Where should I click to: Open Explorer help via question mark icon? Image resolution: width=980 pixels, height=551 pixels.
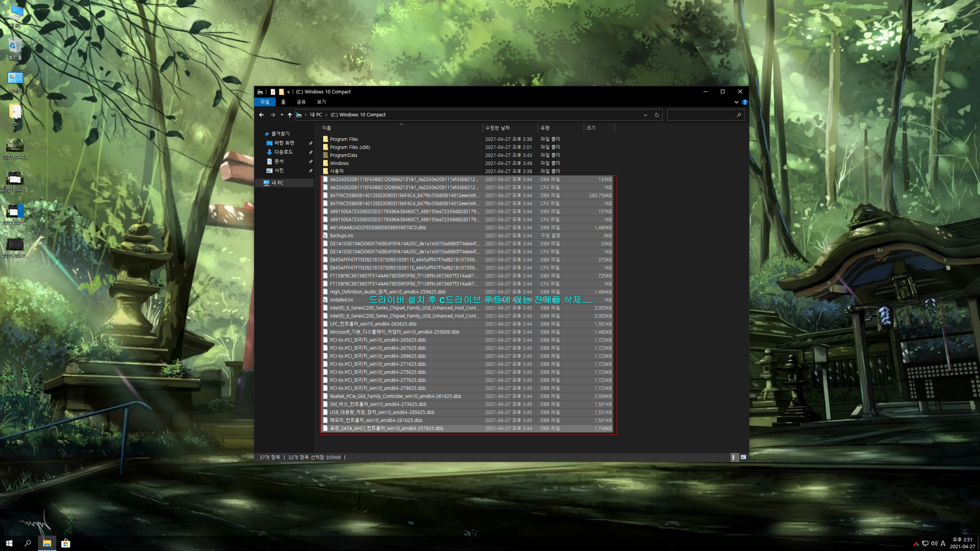click(744, 102)
